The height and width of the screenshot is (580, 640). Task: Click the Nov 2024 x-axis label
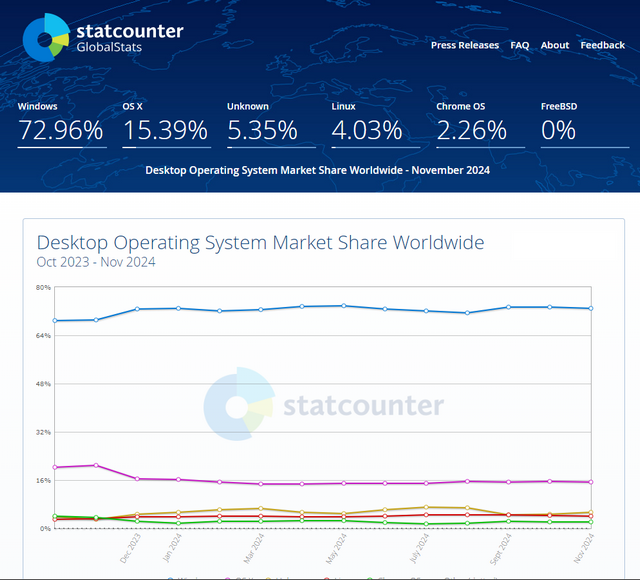tap(584, 548)
